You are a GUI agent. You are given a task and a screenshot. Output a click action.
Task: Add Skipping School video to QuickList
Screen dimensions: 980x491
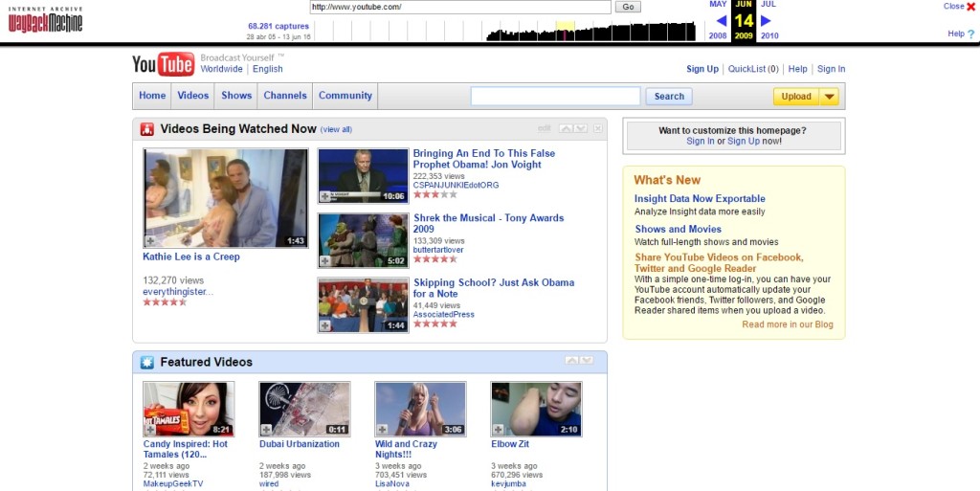[x=325, y=325]
